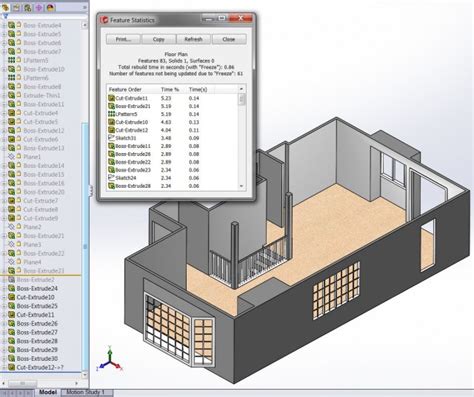Click the freeze bar handle above Boss-Extrude2
The image size is (474, 397).
tap(41, 275)
